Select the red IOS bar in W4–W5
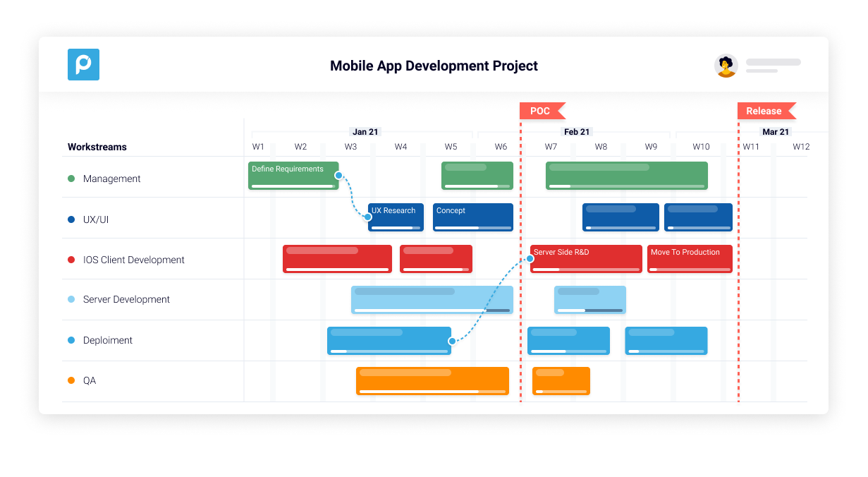The width and height of the screenshot is (868, 477). 436,259
